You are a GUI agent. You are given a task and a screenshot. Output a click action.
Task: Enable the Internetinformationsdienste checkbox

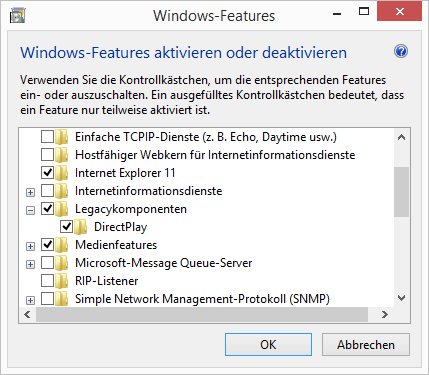coord(47,191)
